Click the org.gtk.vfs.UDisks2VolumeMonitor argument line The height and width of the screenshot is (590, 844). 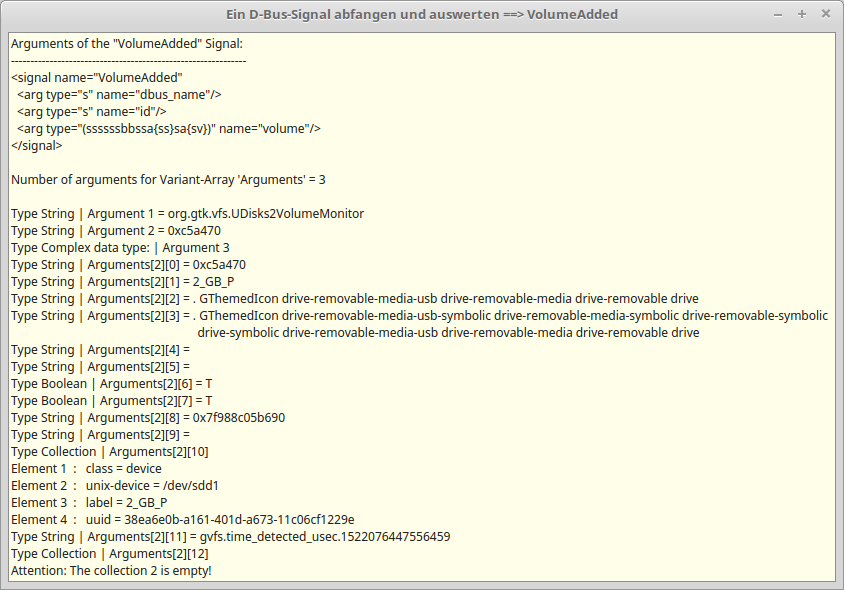pyautogui.click(x=187, y=214)
